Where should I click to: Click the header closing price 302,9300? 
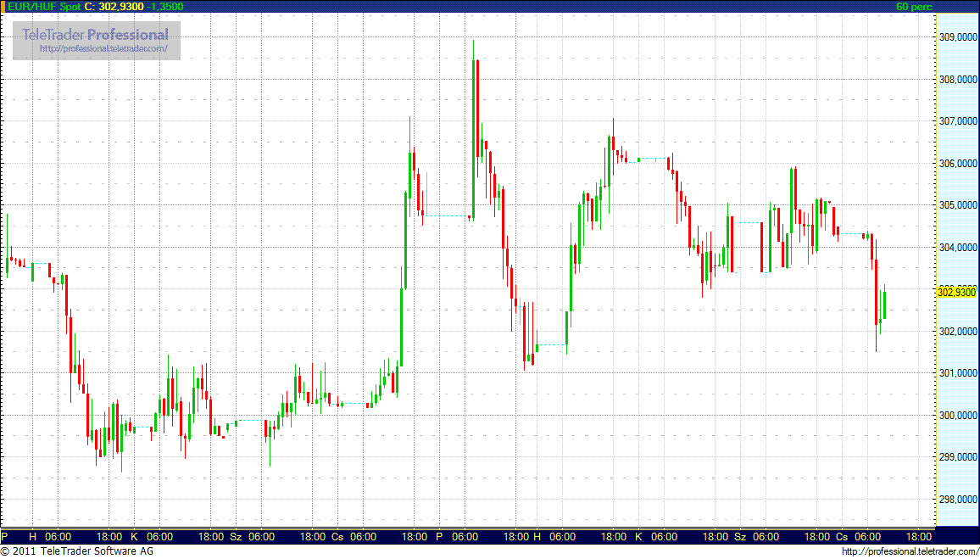click(x=120, y=6)
